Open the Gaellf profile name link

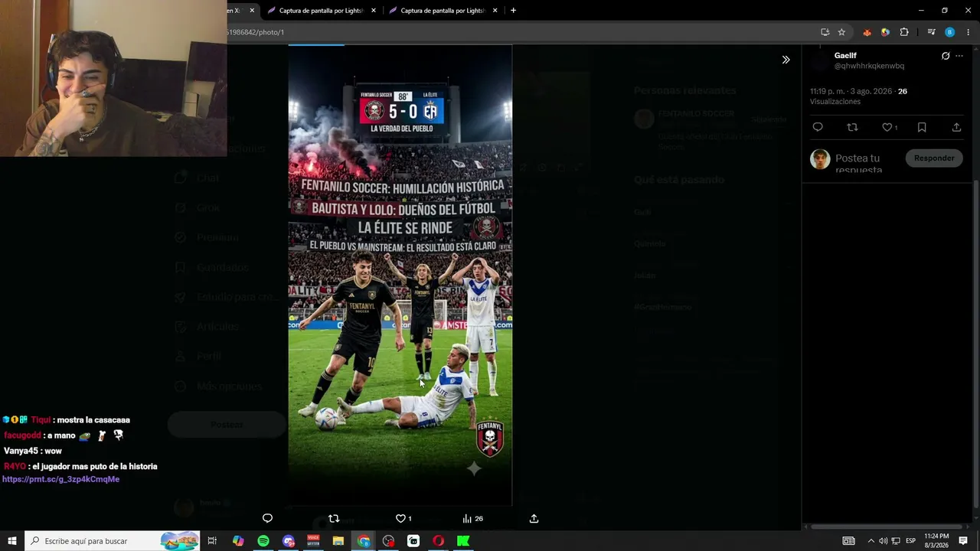point(845,56)
